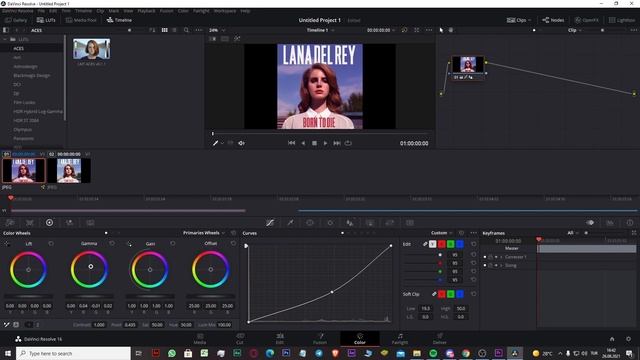
Task: Switch to the Fairlight page tab
Action: point(400,339)
